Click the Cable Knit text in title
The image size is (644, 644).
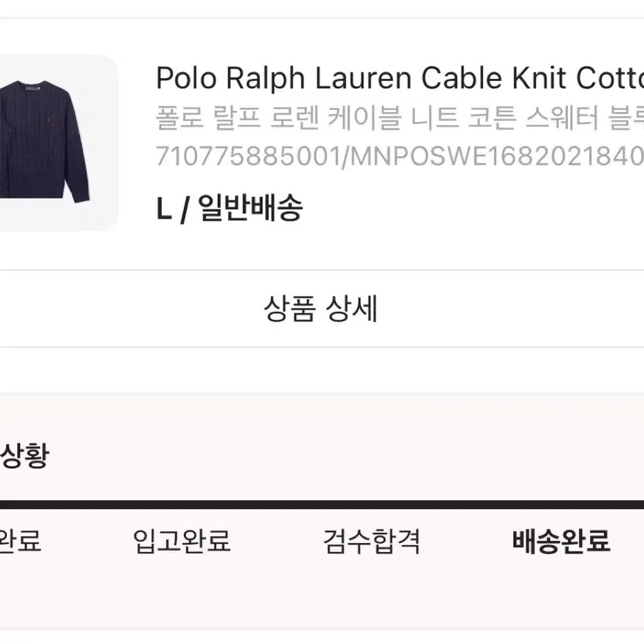pos(495,78)
